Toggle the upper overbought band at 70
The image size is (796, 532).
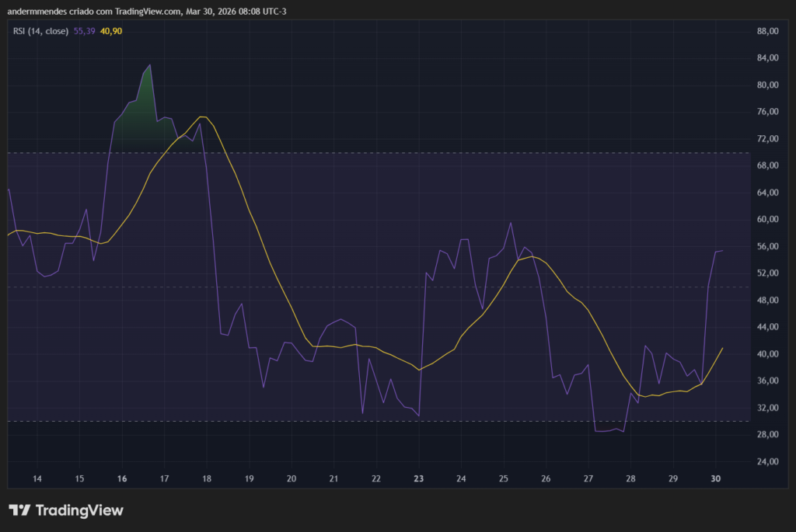point(389,154)
